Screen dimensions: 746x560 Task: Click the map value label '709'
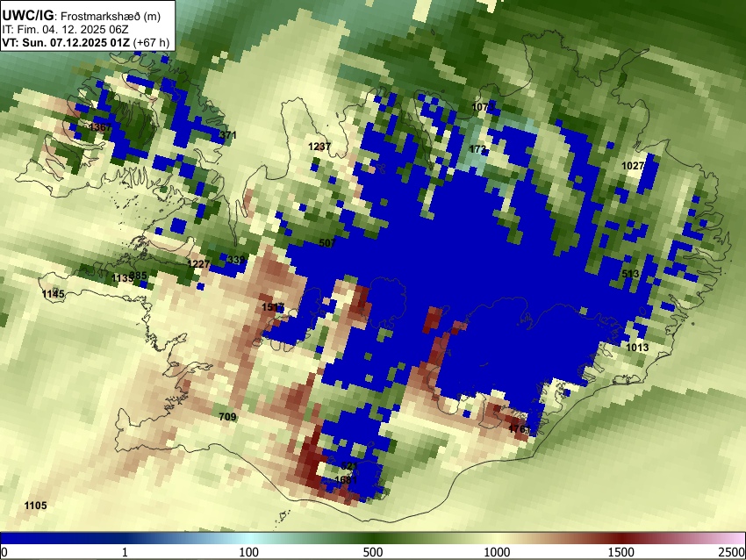(x=227, y=417)
